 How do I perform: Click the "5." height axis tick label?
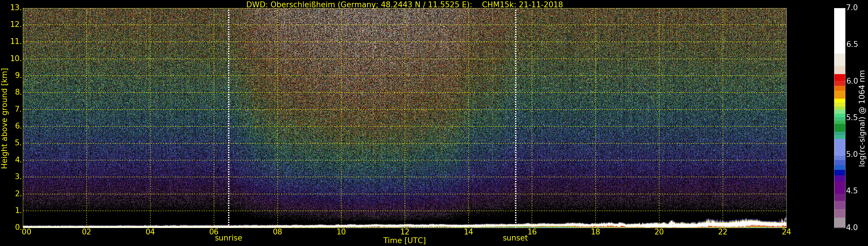tap(18, 143)
